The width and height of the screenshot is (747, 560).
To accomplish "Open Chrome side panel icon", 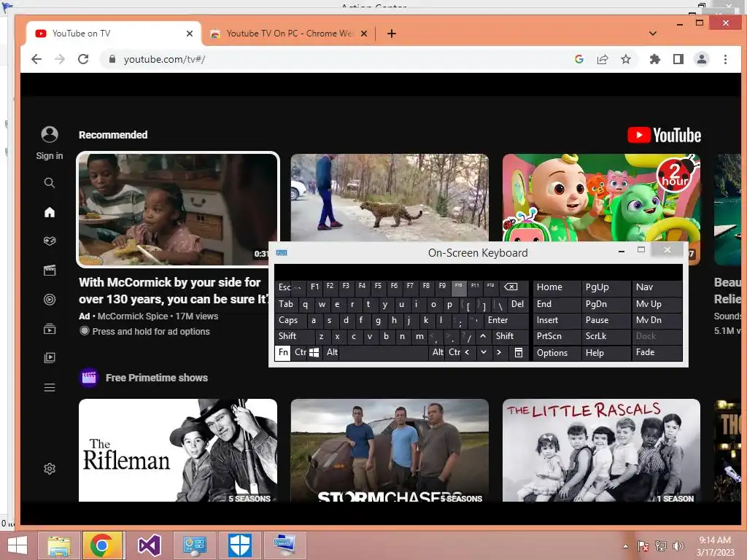I will 678,59.
